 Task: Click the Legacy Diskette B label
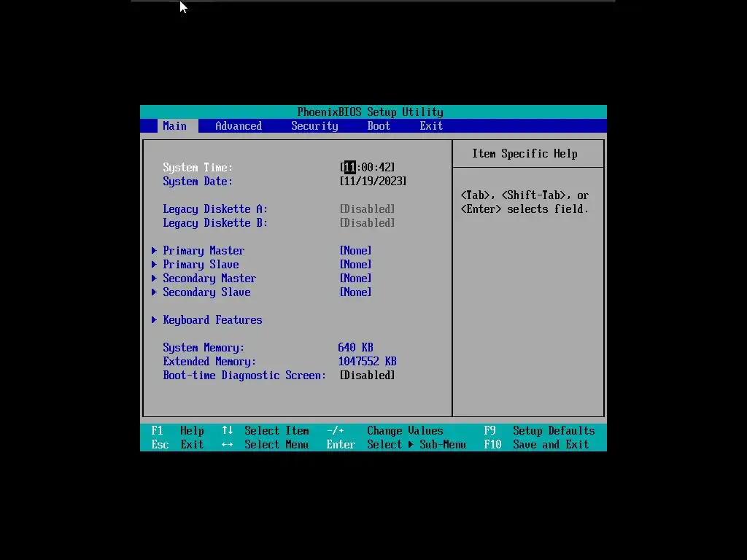coord(215,222)
